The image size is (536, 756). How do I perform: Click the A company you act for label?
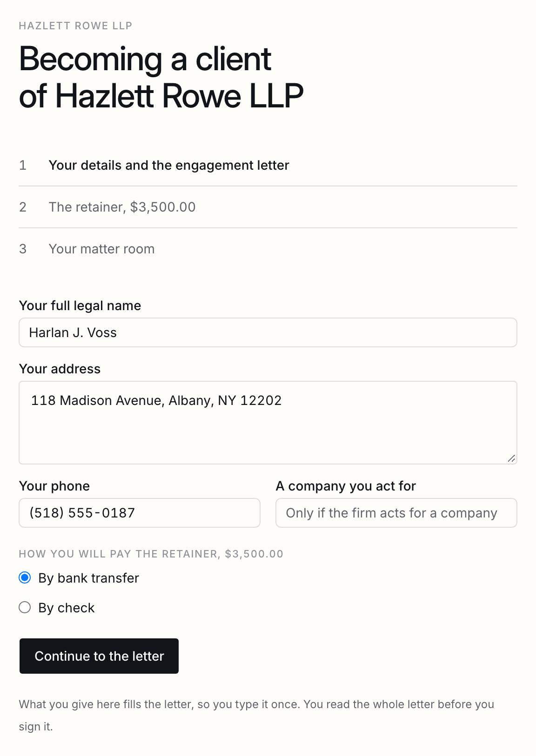click(x=346, y=486)
